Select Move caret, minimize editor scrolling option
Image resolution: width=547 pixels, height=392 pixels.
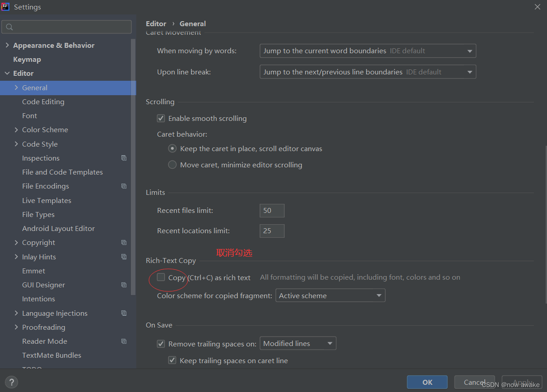click(172, 165)
